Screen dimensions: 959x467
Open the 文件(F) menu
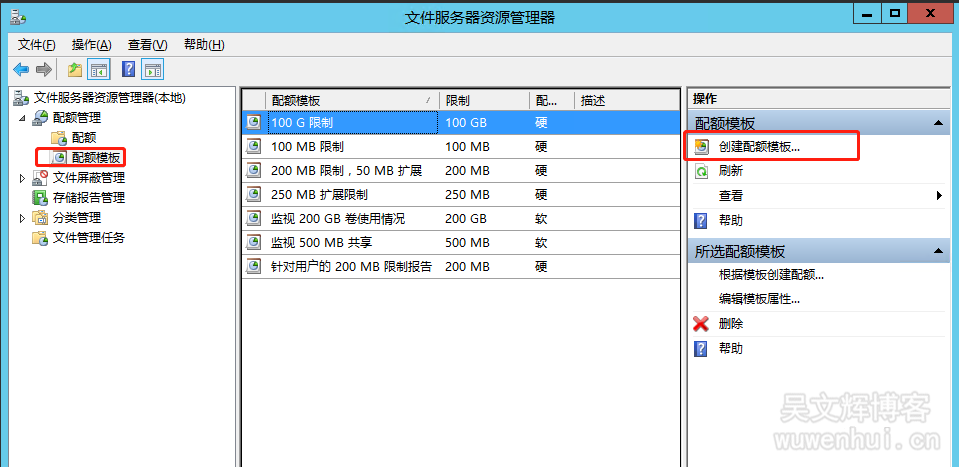point(37,44)
